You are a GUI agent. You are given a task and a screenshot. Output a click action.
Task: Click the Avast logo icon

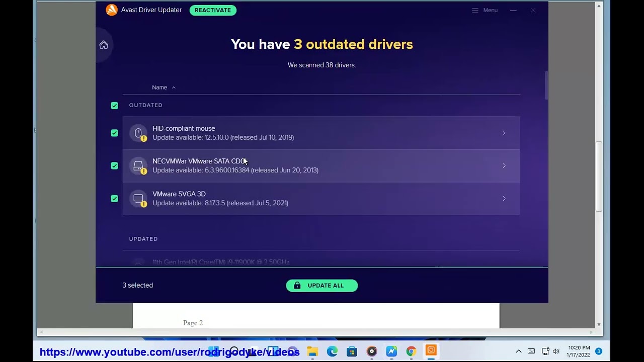(x=112, y=10)
